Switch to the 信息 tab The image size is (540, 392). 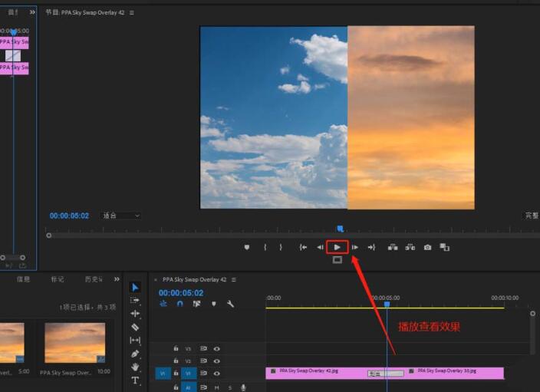[x=24, y=279]
